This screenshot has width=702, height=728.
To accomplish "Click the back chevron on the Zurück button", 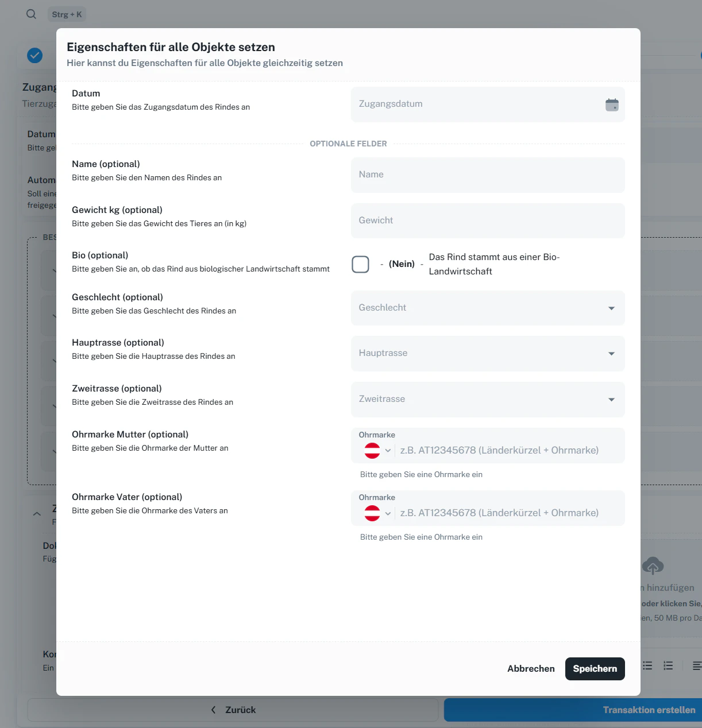I will [x=213, y=710].
